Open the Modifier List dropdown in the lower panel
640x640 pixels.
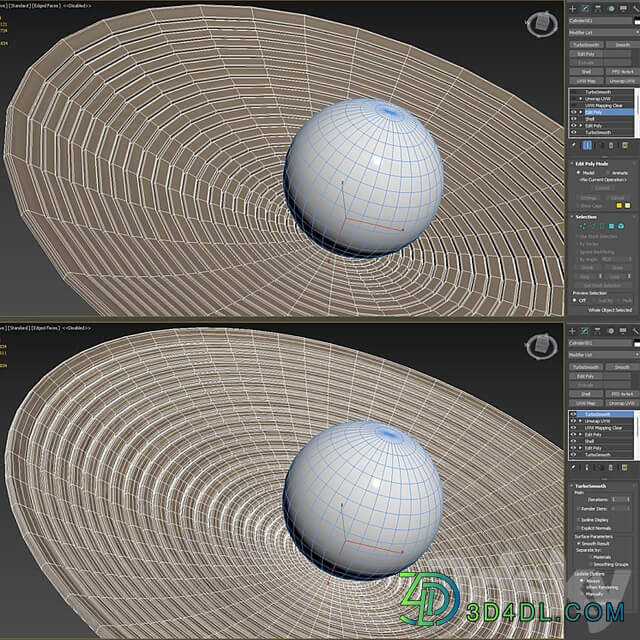[603, 355]
